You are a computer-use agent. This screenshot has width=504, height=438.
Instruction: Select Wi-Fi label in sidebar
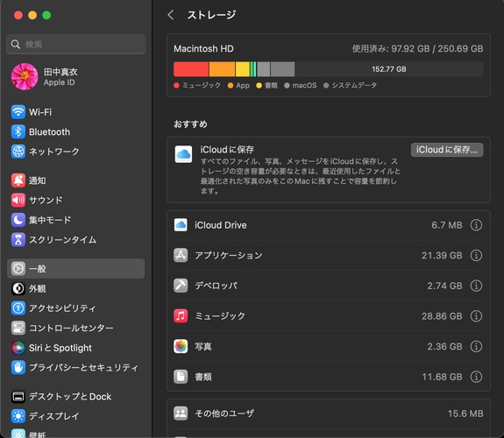(x=40, y=112)
